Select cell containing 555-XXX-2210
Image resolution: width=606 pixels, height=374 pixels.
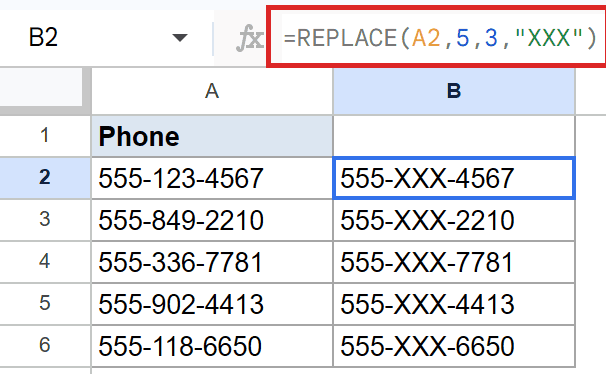tap(454, 220)
